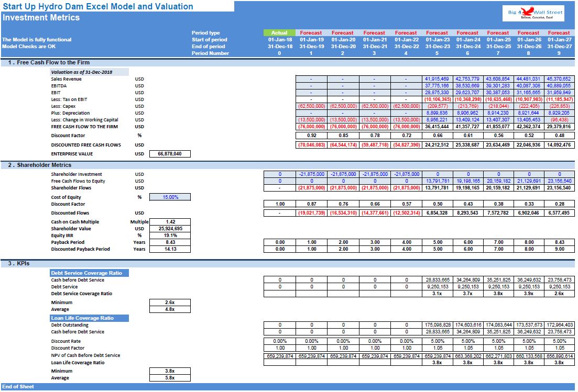The height and width of the screenshot is (392, 578).
Task: Select the DSCR row value 3.1x
Action: 438,294
